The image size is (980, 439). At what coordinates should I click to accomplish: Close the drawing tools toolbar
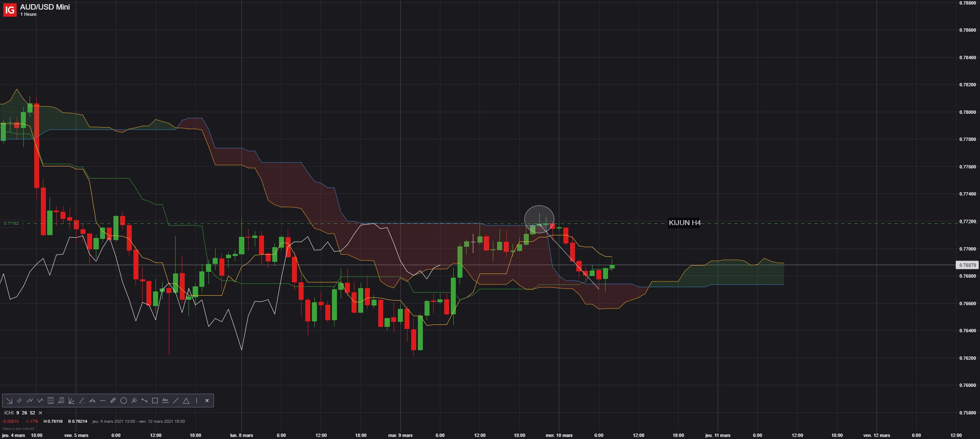point(207,401)
